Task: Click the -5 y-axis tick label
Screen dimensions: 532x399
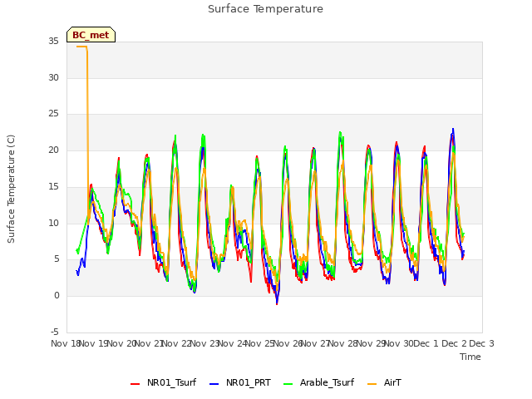Action: point(55,332)
